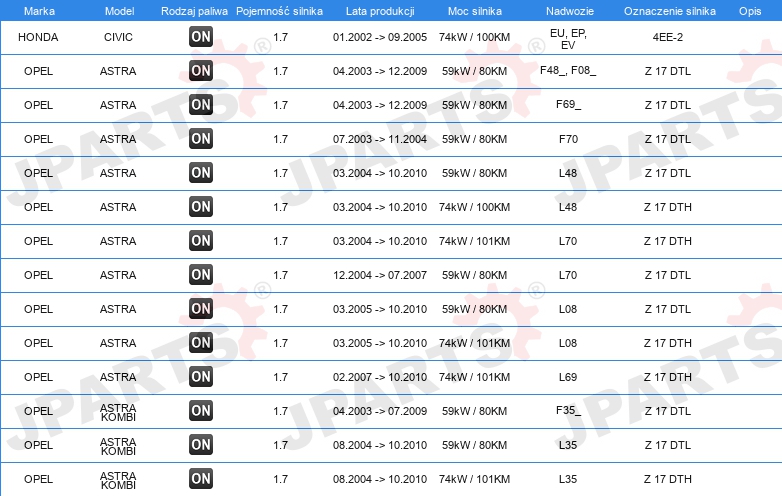This screenshot has width=782, height=496.
Task: Click the ON fuel badge in the L69 row
Action: (201, 376)
